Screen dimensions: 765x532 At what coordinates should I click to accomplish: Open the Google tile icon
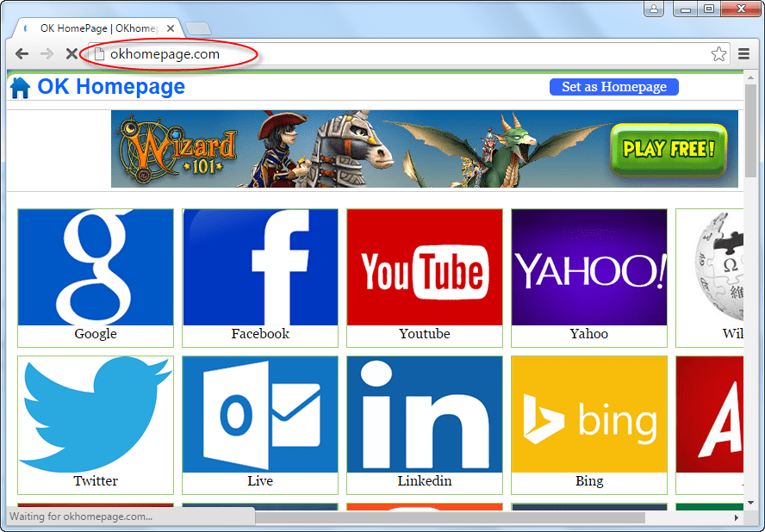96,267
